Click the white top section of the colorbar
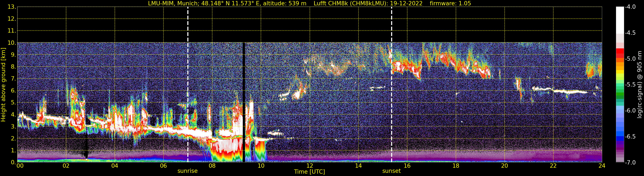The height and width of the screenshot is (176, 644). click(x=620, y=20)
